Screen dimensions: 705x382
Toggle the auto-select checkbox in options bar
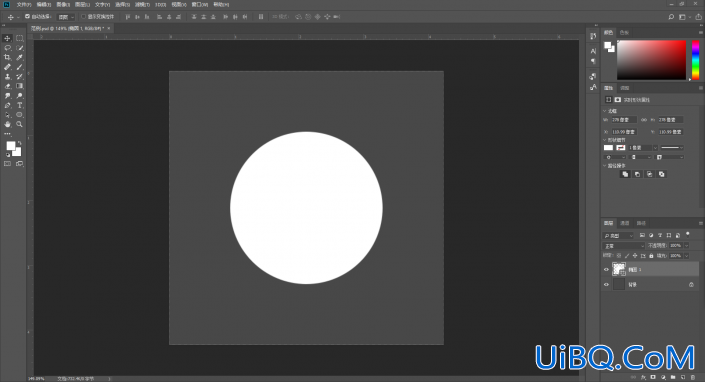click(x=27, y=17)
